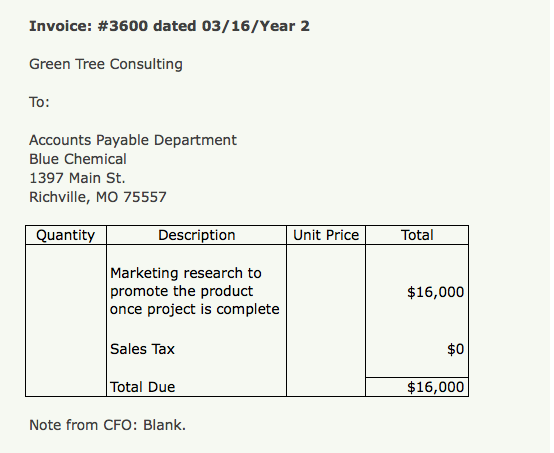Click the Unit Price column header
Image resolution: width=554 pixels, height=453 pixels.
(326, 235)
